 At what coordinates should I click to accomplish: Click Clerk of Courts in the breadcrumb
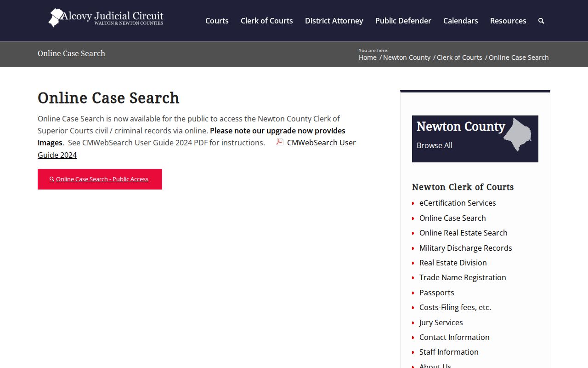(x=459, y=57)
